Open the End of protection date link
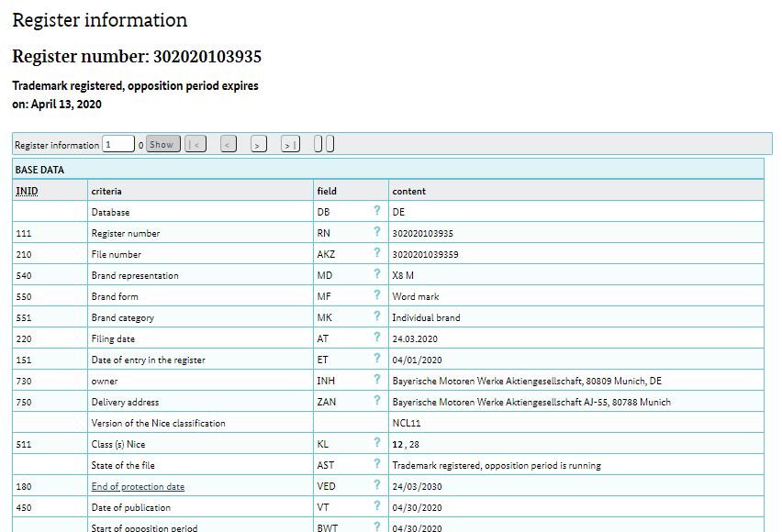 pyautogui.click(x=138, y=486)
